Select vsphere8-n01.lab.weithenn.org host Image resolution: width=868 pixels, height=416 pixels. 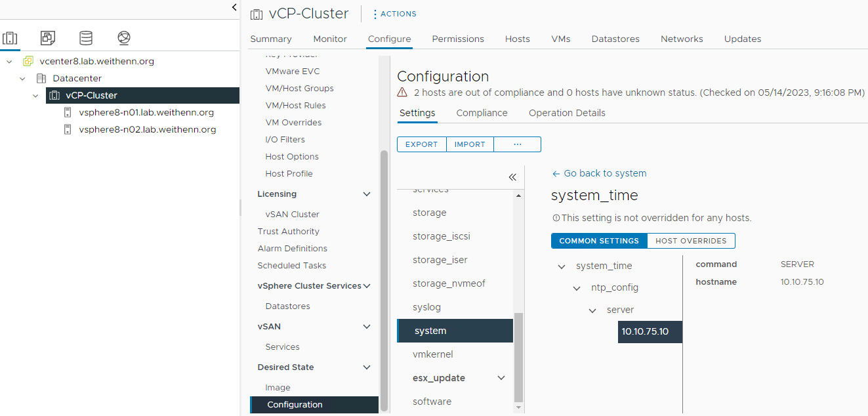146,112
